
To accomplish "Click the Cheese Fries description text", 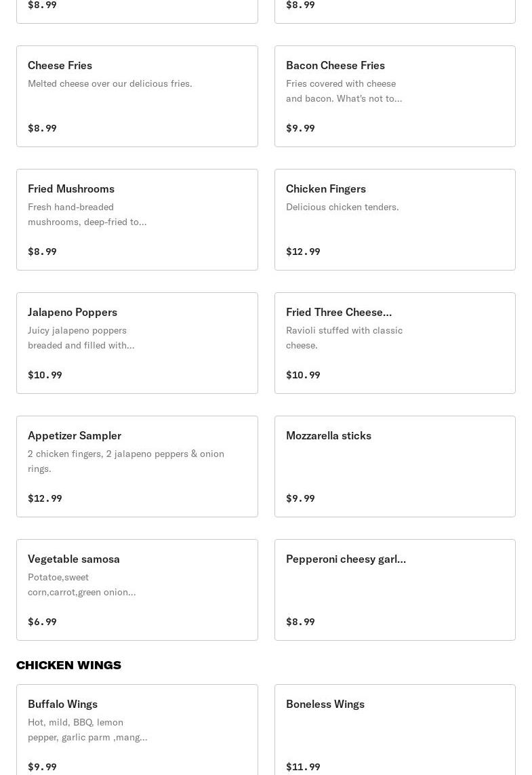I will click(110, 83).
